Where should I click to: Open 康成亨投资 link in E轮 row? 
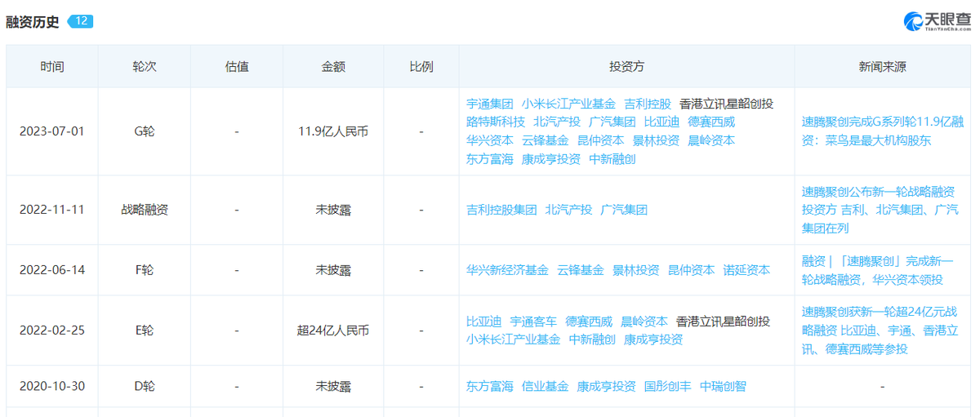(653, 339)
